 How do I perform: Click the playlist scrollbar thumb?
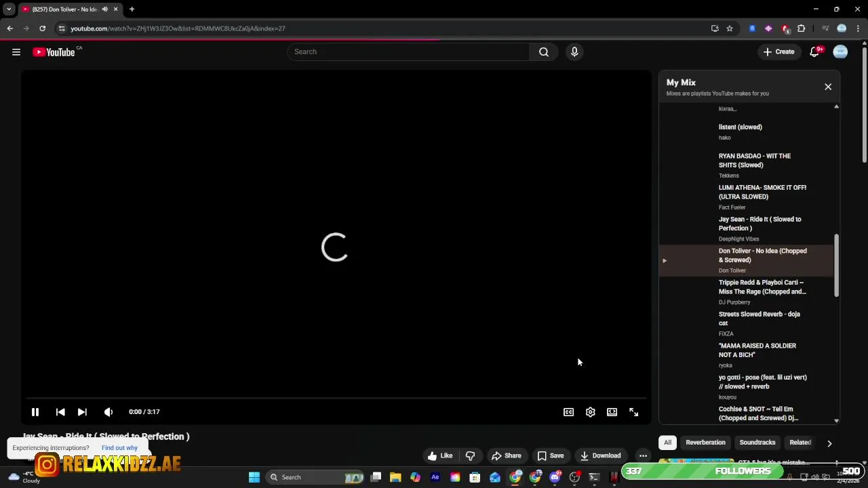(x=836, y=265)
